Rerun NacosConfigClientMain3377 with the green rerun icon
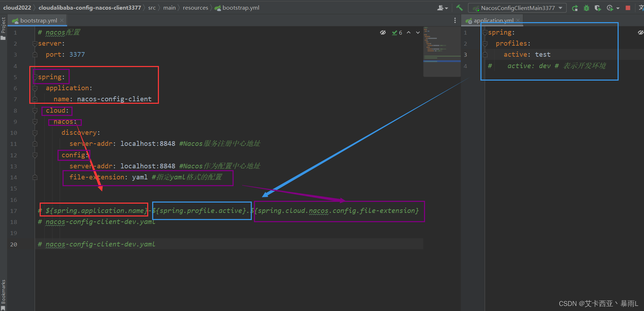Image resolution: width=644 pixels, height=311 pixels. tap(575, 8)
